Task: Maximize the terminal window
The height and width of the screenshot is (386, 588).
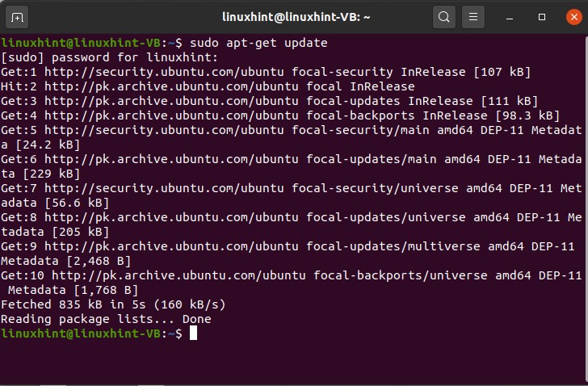Action: click(x=542, y=16)
